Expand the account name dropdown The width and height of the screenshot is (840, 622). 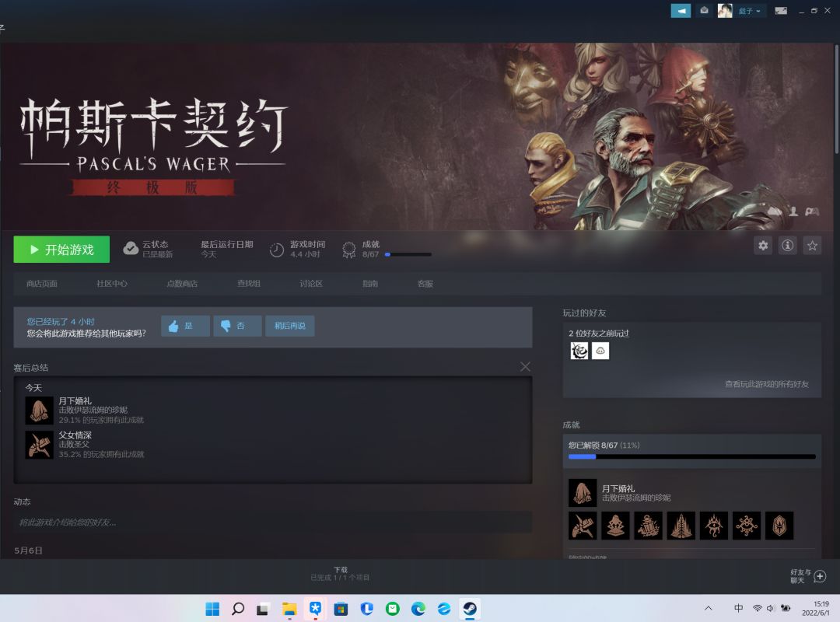(x=750, y=11)
